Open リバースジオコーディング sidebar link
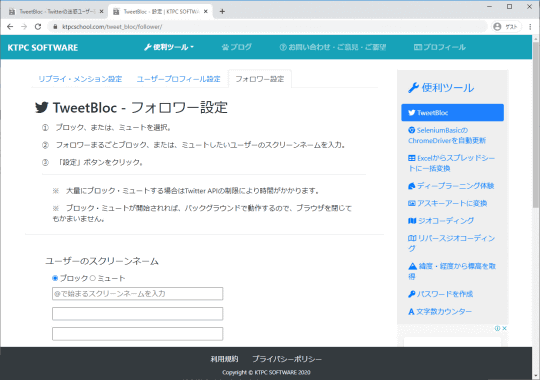Screen dimensions: 540x380 451,243
